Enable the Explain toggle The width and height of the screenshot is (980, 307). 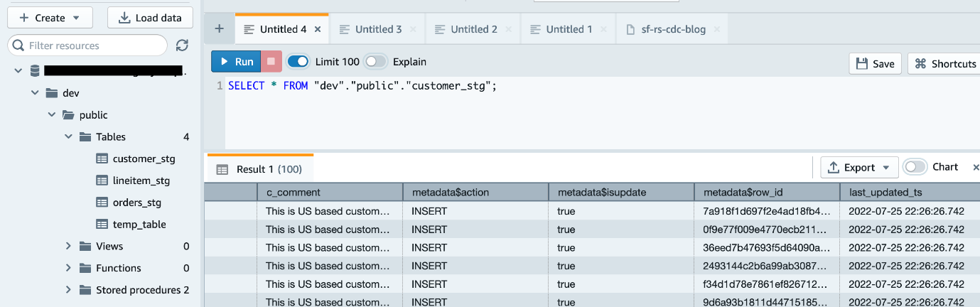[x=376, y=62]
